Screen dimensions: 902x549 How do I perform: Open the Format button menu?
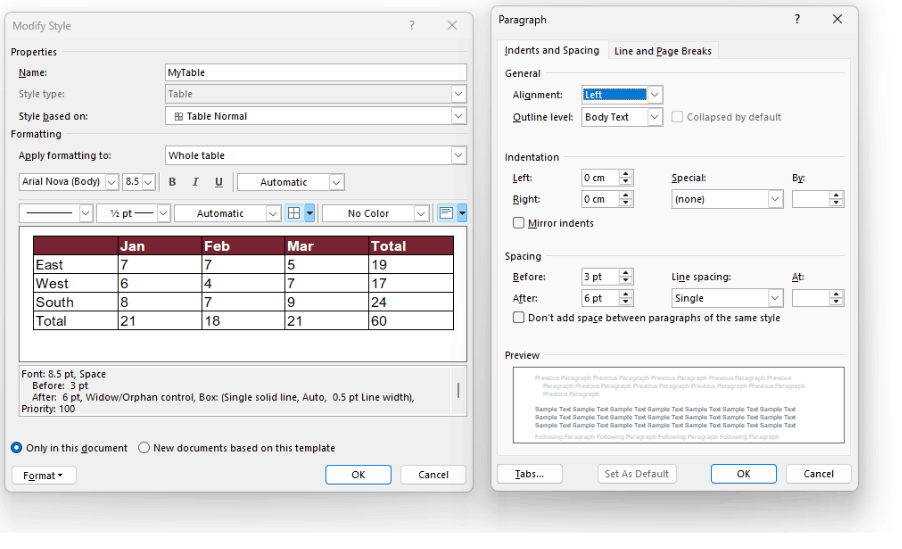coord(44,475)
